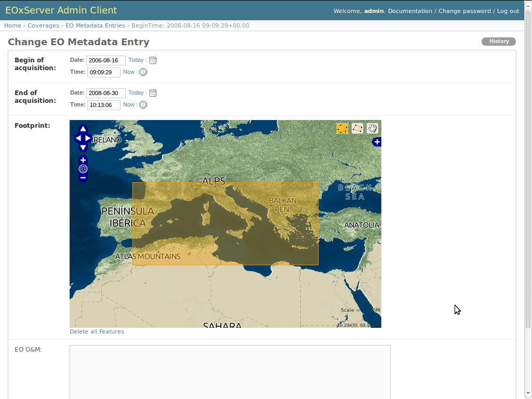Open Change password page
Viewport: 532px width, 399px height.
464,11
